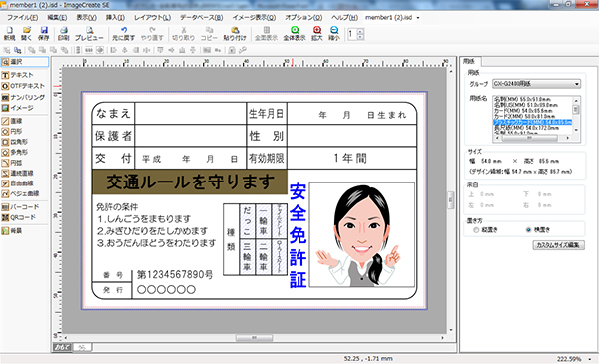The height and width of the screenshot is (364, 599).
Task: Open プレビュー (Preview) from toolbar
Action: tap(89, 34)
